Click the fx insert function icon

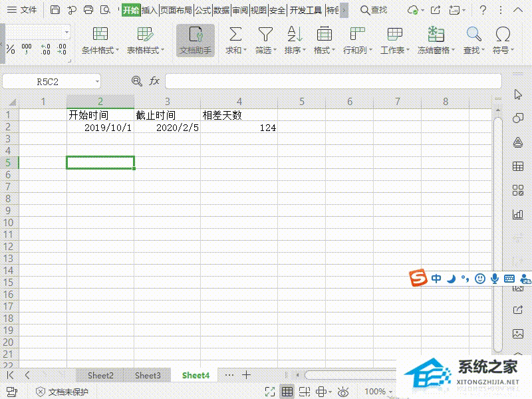tap(154, 81)
